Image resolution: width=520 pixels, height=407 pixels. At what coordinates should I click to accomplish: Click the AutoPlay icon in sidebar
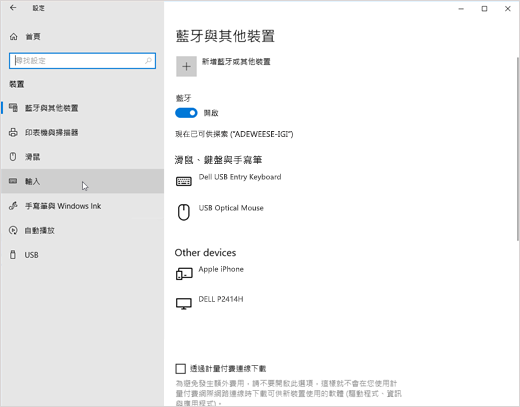(13, 230)
